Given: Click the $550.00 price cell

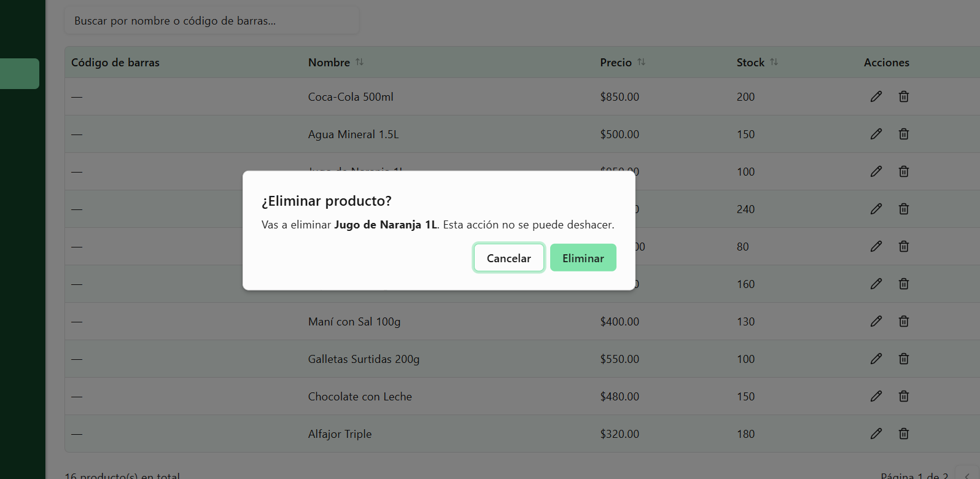Looking at the screenshot, I should (x=620, y=359).
